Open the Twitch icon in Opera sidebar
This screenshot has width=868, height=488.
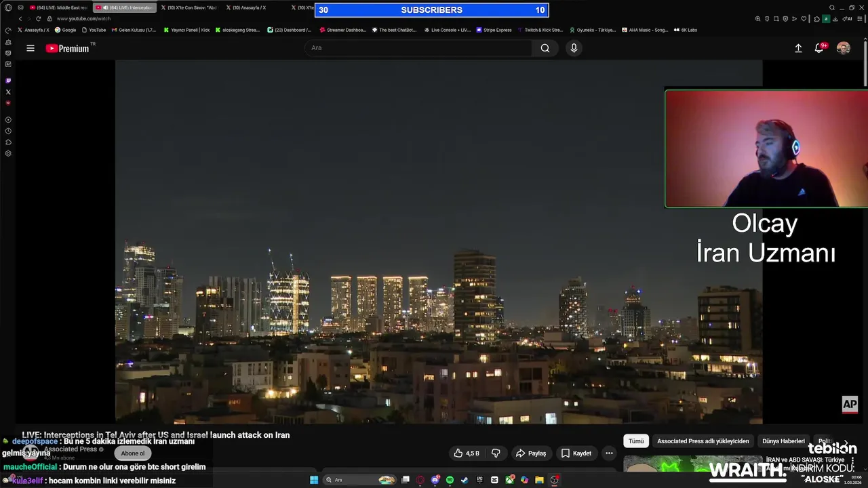(x=8, y=81)
